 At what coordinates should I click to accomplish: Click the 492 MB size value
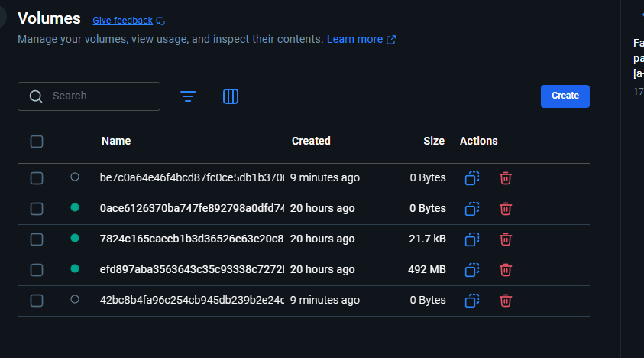[x=427, y=269]
